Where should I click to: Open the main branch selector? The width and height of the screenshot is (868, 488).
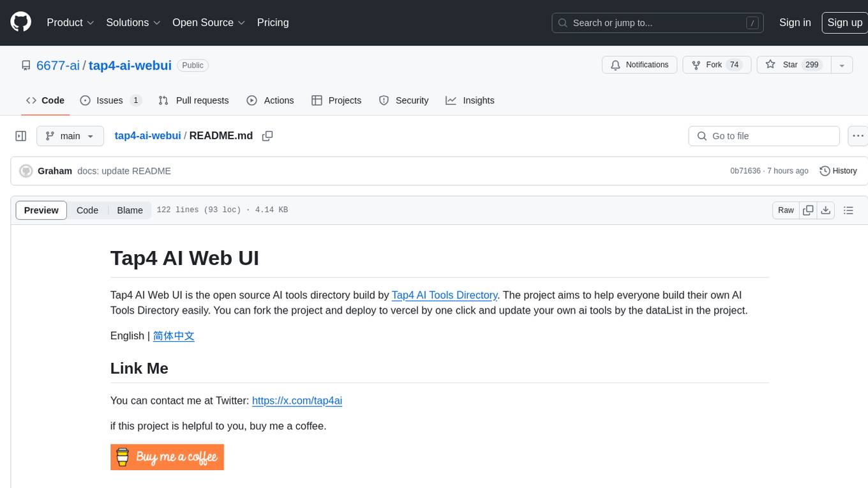70,136
